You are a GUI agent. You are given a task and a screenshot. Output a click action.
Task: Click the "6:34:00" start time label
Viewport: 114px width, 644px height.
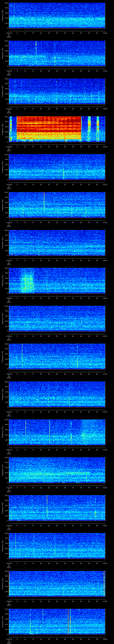click(x=9, y=147)
